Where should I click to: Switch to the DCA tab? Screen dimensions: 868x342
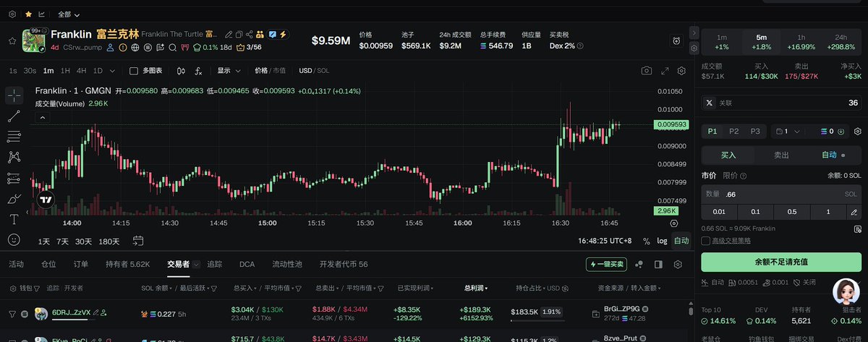pyautogui.click(x=247, y=265)
